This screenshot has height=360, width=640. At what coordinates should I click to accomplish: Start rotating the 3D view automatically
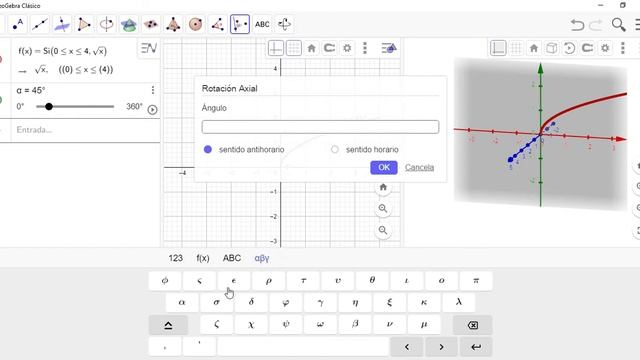[569, 48]
